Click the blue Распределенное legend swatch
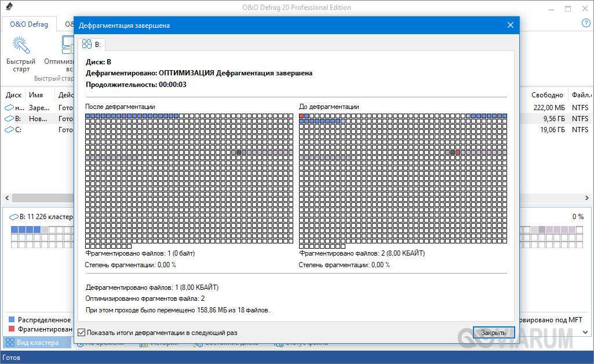 [11, 319]
